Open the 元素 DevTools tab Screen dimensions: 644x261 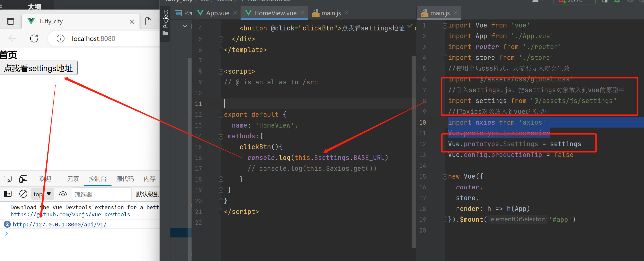click(73, 179)
